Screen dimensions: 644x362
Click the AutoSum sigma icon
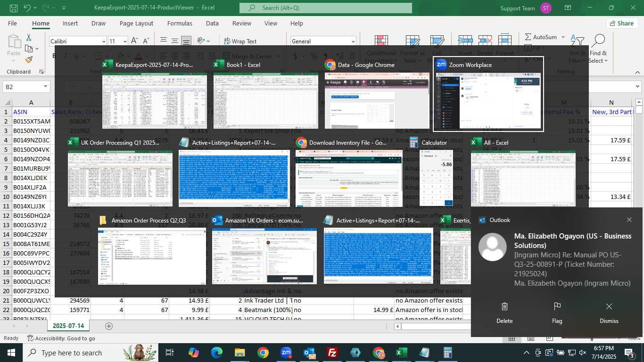(x=528, y=37)
